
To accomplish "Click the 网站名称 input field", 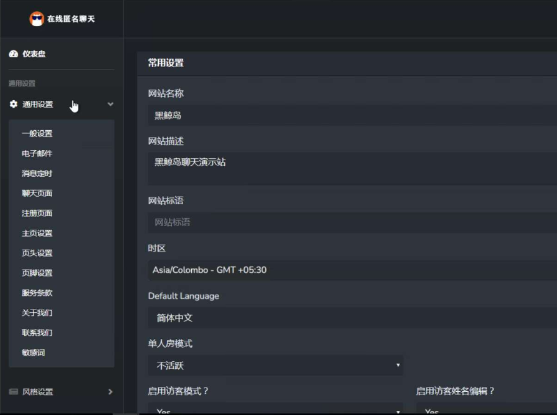I will pyautogui.click(x=352, y=115).
